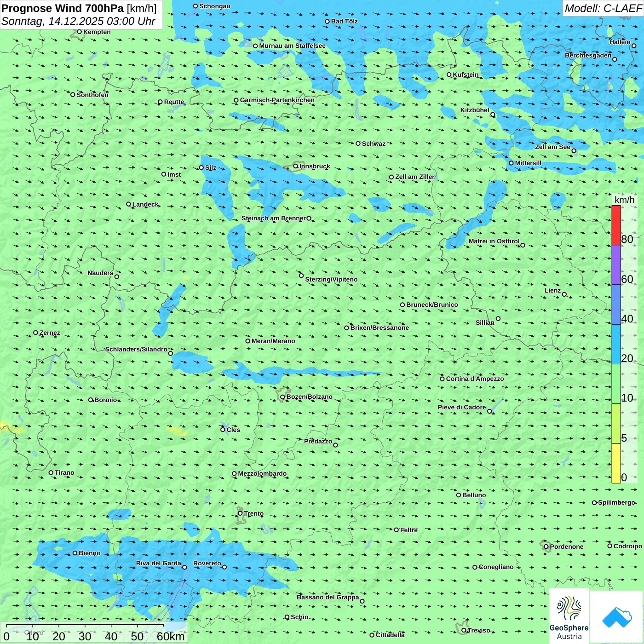Click the 'Bad Tölz' label

[344, 21]
